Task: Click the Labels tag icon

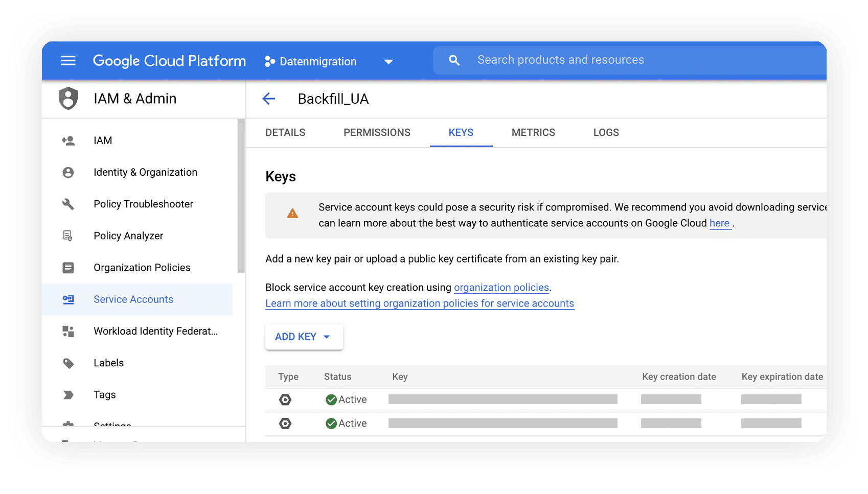Action: 68,363
